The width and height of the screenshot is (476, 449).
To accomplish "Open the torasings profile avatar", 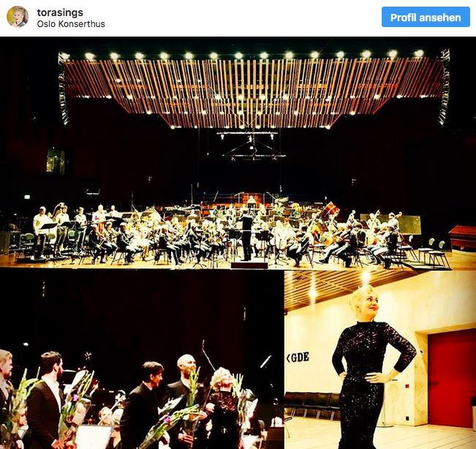I will click(18, 17).
